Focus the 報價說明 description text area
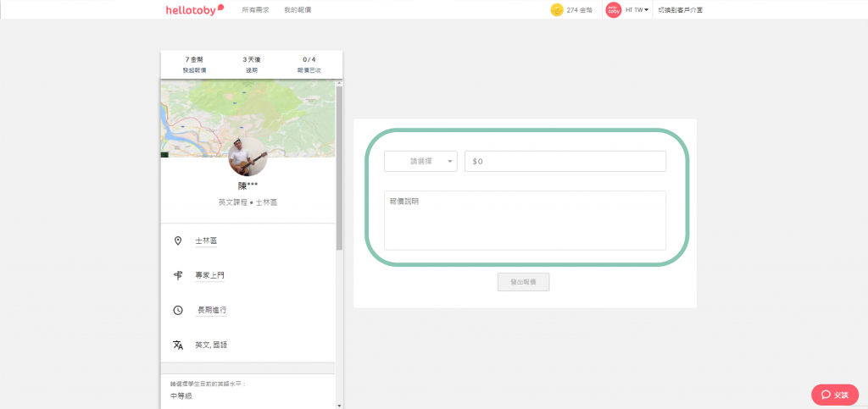The width and height of the screenshot is (868, 409). pos(525,220)
